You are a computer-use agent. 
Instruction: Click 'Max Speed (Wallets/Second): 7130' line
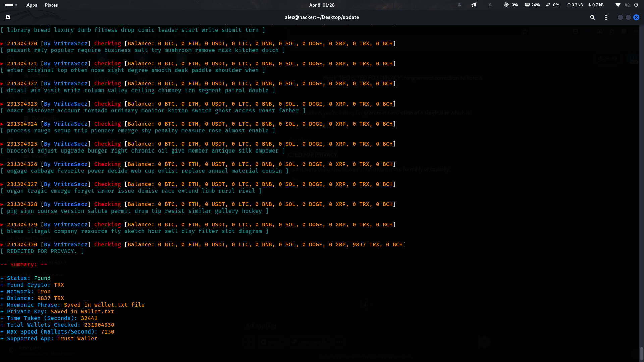[x=57, y=332]
